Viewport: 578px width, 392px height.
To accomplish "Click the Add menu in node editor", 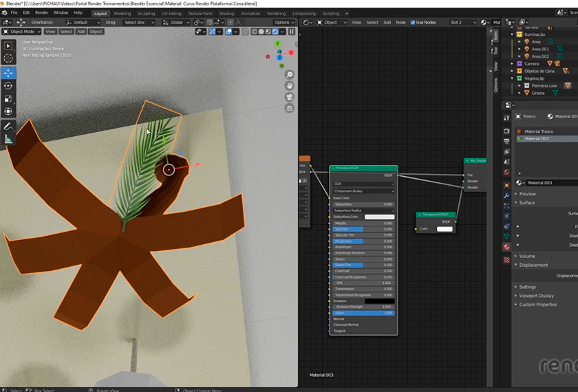I will pos(387,22).
